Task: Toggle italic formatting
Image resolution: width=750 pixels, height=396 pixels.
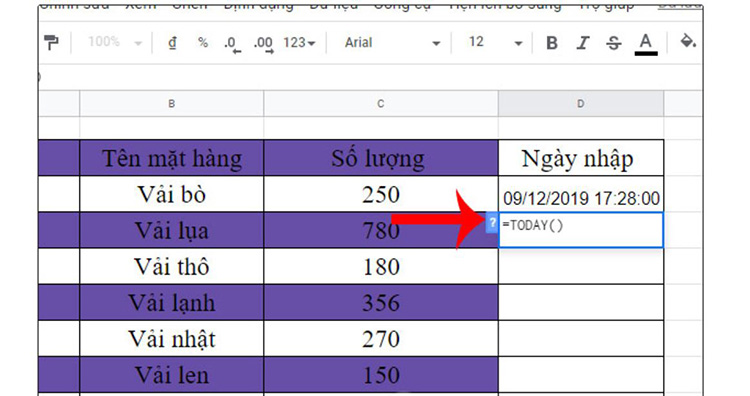Action: (x=582, y=43)
